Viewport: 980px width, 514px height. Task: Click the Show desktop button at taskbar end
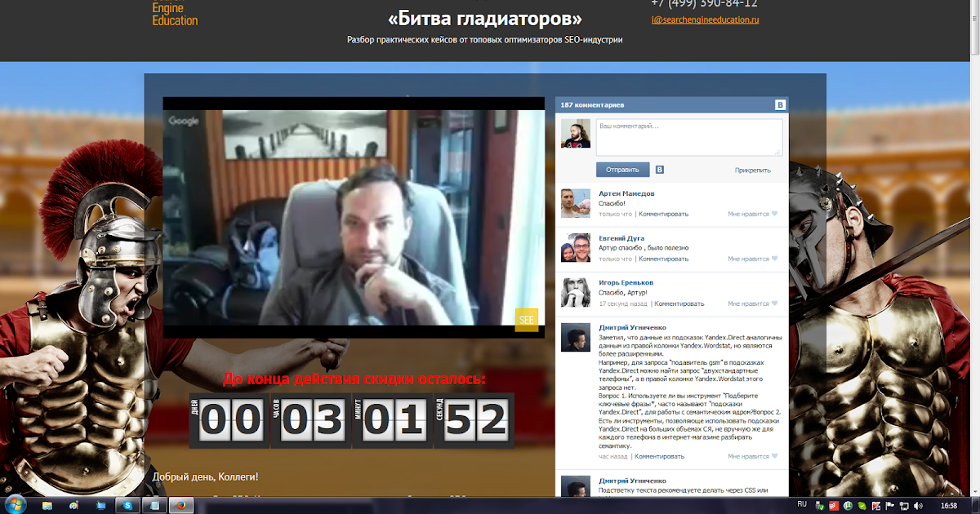975,504
